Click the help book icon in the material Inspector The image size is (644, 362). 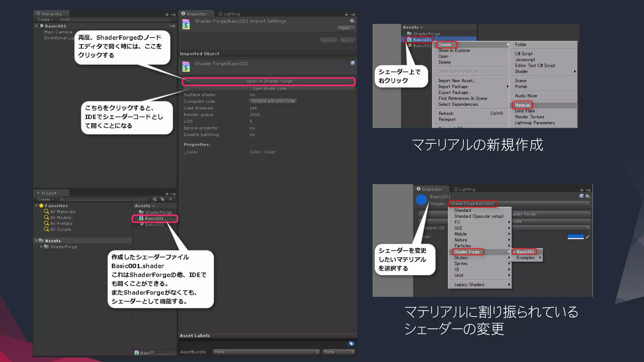581,196
